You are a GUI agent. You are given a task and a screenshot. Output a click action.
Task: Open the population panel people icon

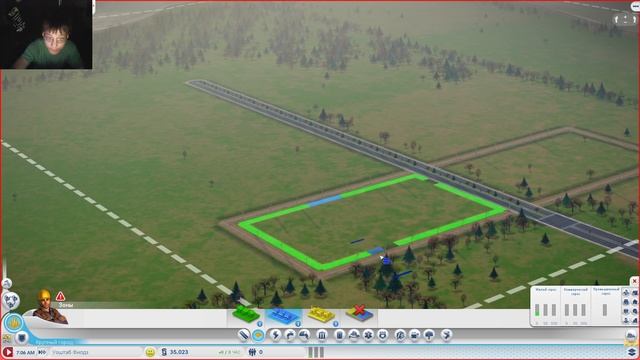(x=252, y=352)
